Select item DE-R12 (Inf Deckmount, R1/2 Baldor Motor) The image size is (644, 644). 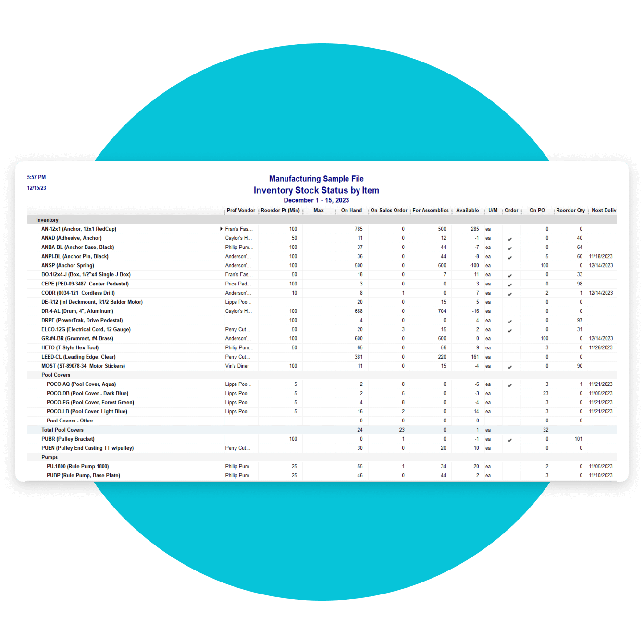[x=92, y=302]
